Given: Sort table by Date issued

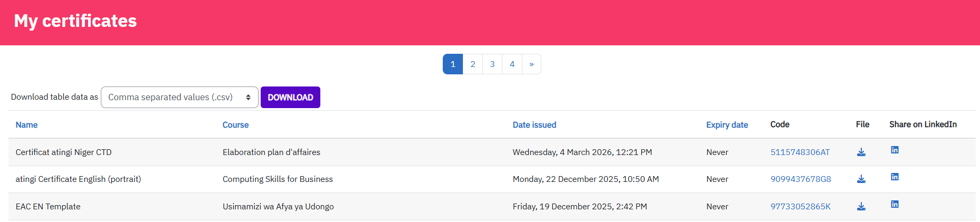Looking at the screenshot, I should click(x=534, y=125).
